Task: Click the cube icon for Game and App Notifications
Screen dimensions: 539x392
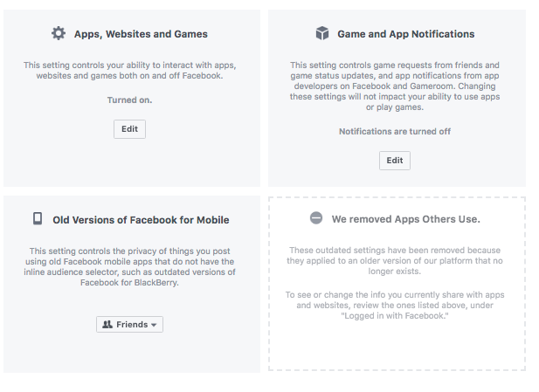Action: coord(322,33)
